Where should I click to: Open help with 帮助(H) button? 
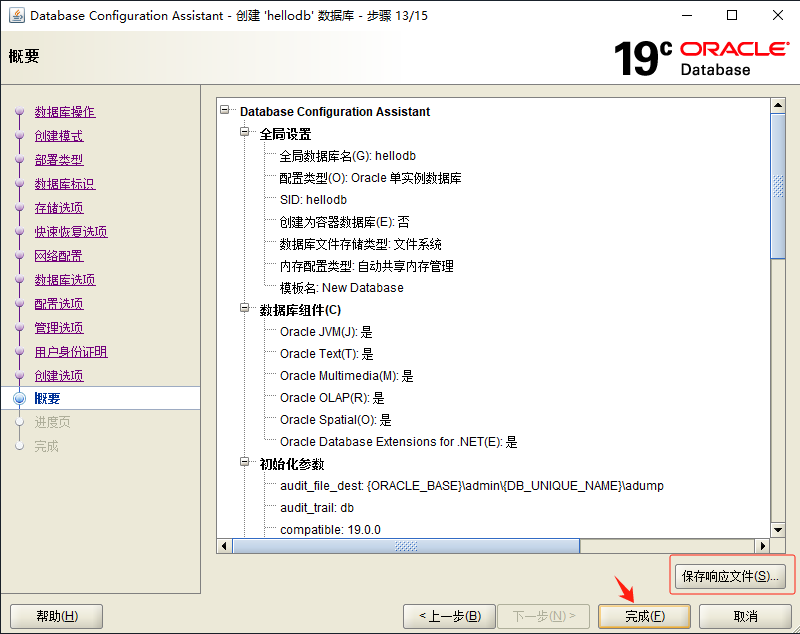point(57,617)
